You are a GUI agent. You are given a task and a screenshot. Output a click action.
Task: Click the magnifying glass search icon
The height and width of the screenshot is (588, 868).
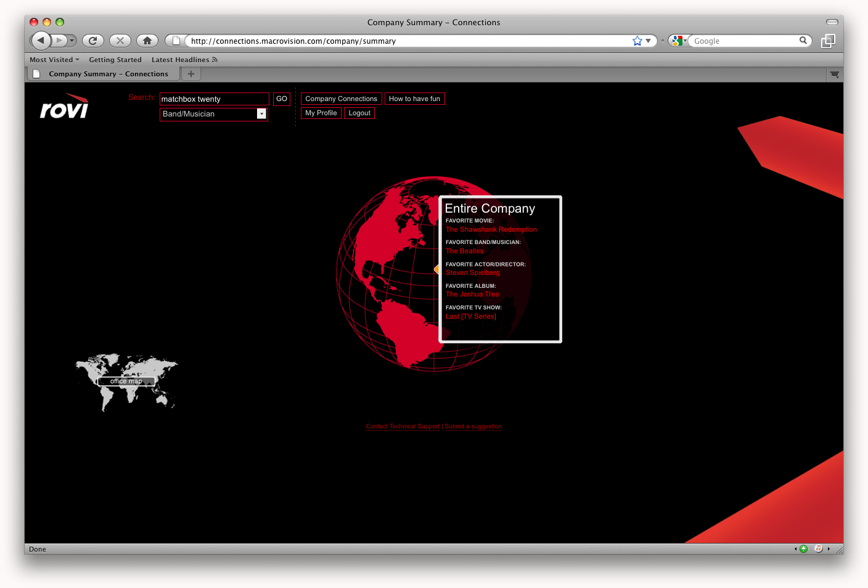click(x=803, y=41)
